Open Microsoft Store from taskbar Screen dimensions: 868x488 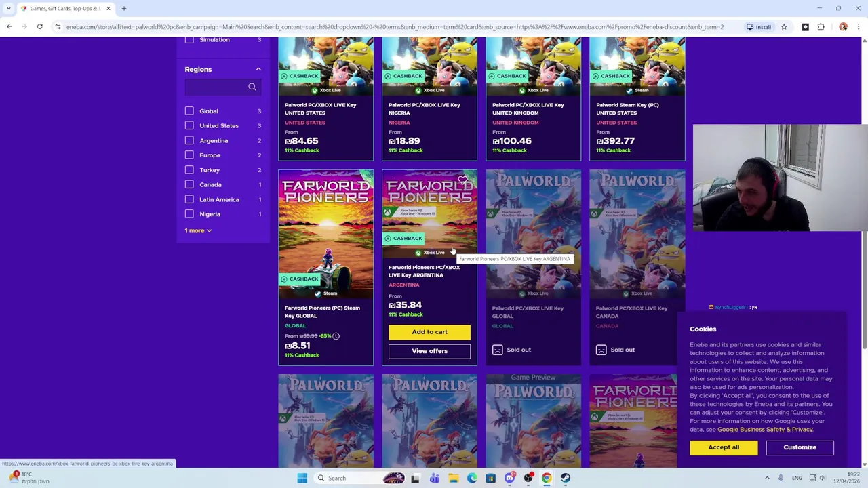point(490,478)
